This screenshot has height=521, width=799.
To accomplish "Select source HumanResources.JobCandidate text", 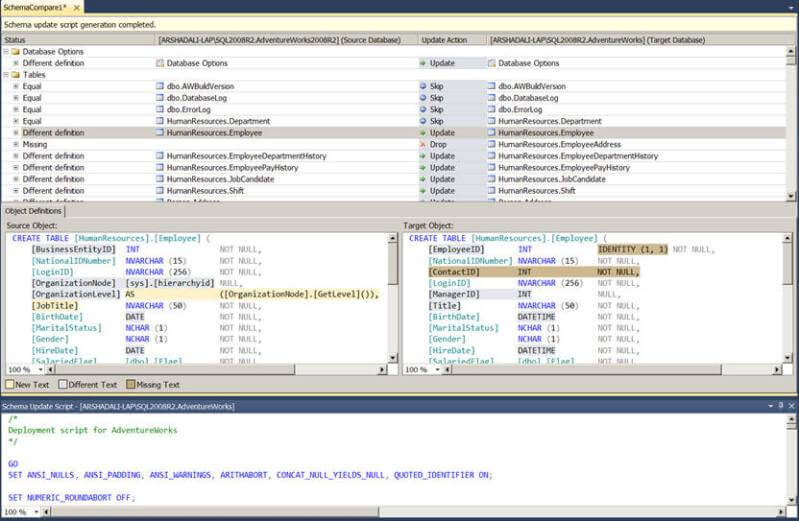I will pos(220,179).
